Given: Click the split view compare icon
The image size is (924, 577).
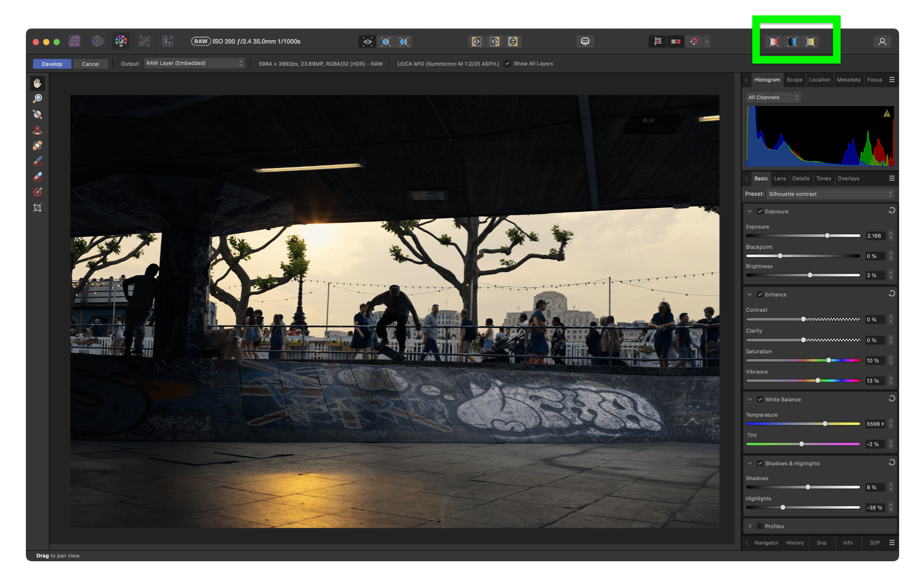Looking at the screenshot, I should [386, 42].
